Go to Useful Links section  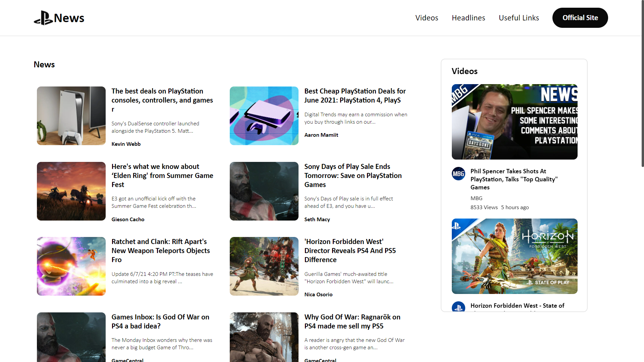pyautogui.click(x=519, y=18)
